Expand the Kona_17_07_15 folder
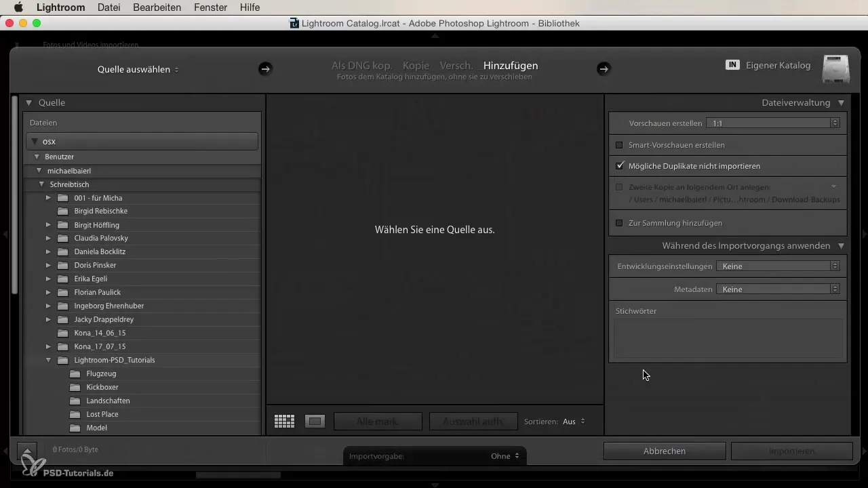Viewport: 868px width, 488px height. 48,346
